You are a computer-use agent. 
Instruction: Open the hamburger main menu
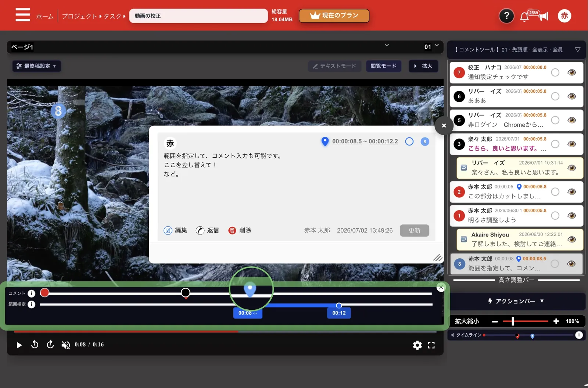[x=23, y=15]
